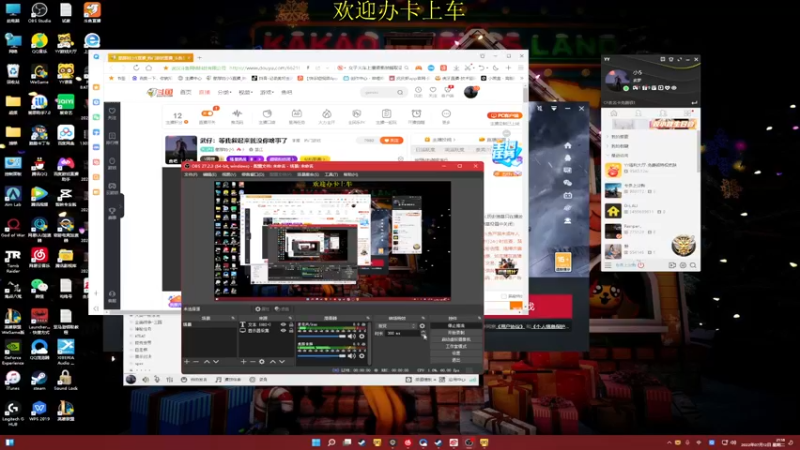Open OBS 工具 menu
800x450 pixels.
click(331, 174)
